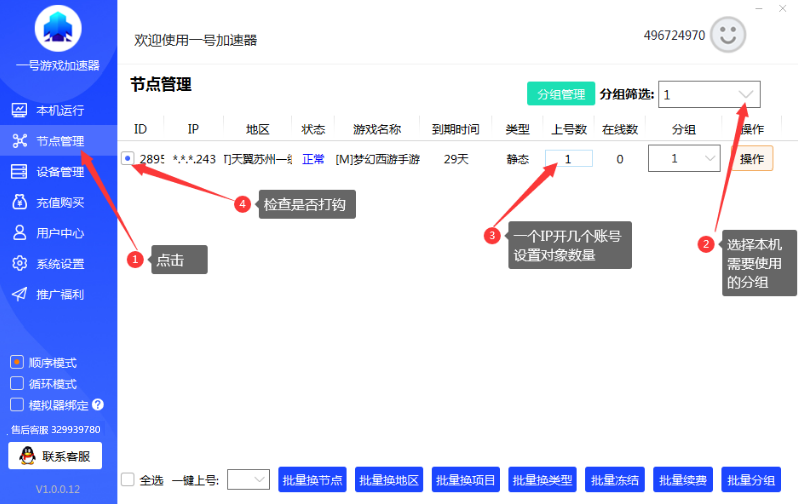Select 节点管理 in the sidebar
The width and height of the screenshot is (802, 504).
tap(59, 141)
